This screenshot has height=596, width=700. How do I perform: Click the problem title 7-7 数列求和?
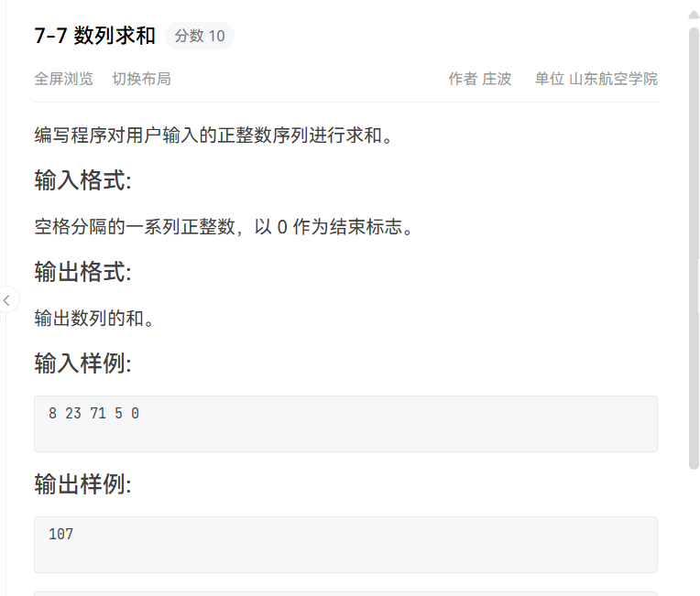click(x=94, y=36)
